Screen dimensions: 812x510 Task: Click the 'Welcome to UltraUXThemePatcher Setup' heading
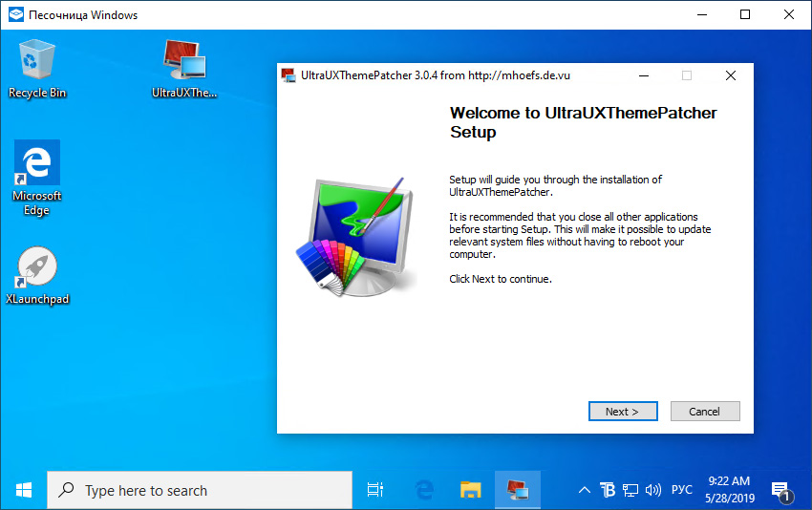[583, 122]
